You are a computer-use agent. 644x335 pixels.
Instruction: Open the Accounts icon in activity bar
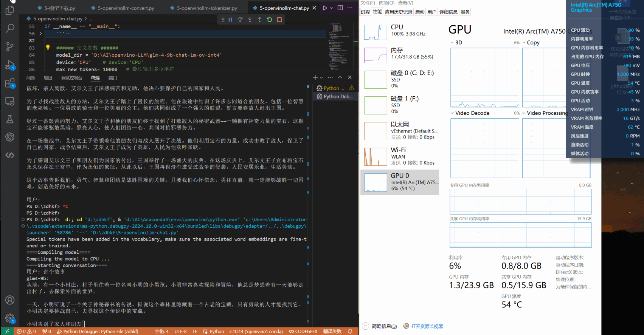click(10, 300)
